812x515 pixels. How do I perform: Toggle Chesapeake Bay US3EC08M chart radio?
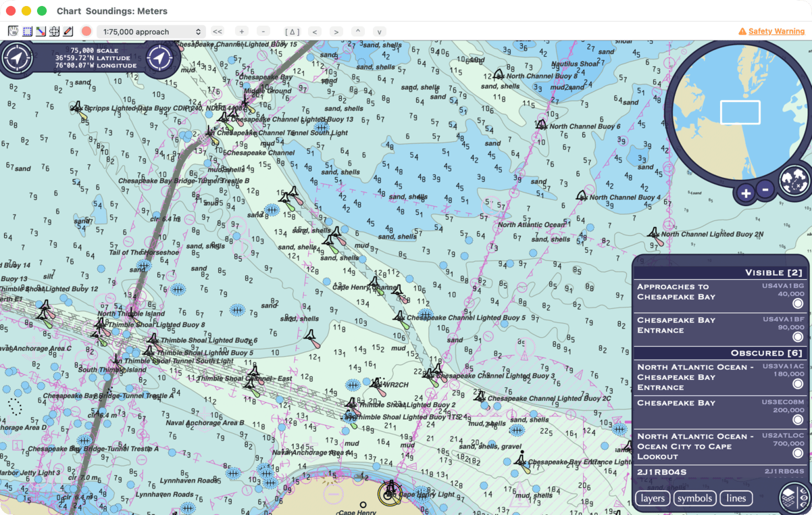798,420
